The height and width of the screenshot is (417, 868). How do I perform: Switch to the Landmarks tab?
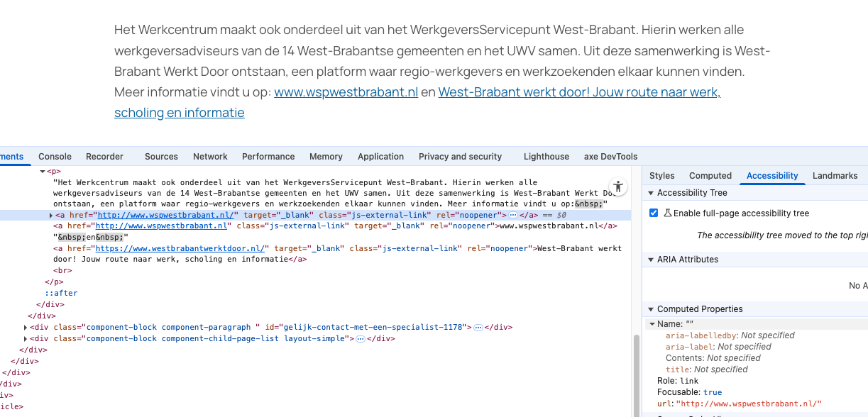coord(835,175)
